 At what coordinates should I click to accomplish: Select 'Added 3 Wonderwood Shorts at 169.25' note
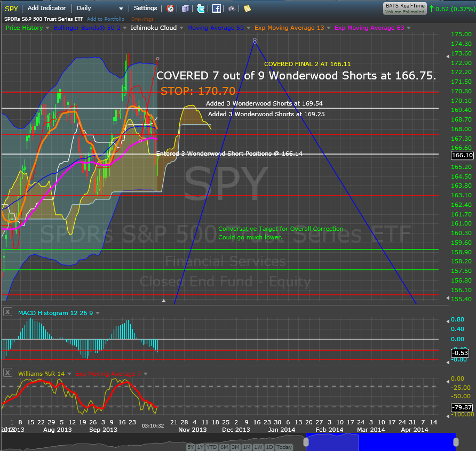pos(266,114)
